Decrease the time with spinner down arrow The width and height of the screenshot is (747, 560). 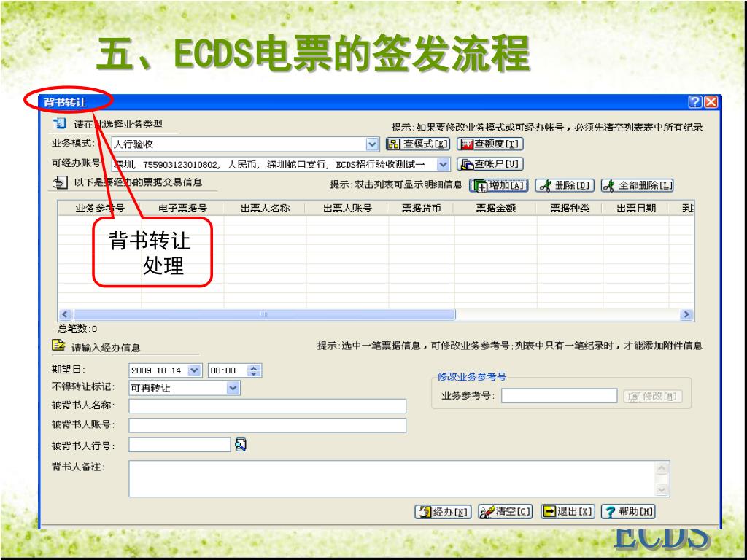[255, 374]
